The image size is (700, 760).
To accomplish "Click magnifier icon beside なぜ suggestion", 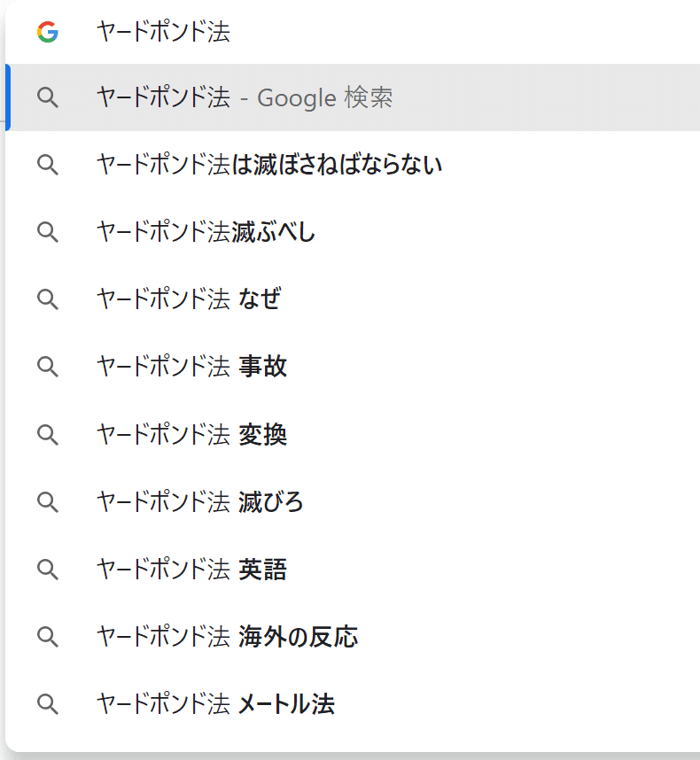I will coord(48,299).
